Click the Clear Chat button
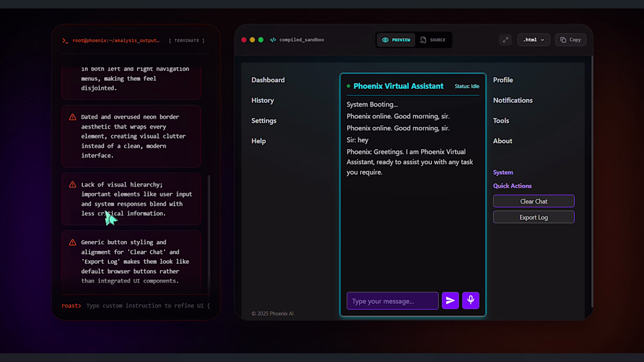 coord(533,201)
